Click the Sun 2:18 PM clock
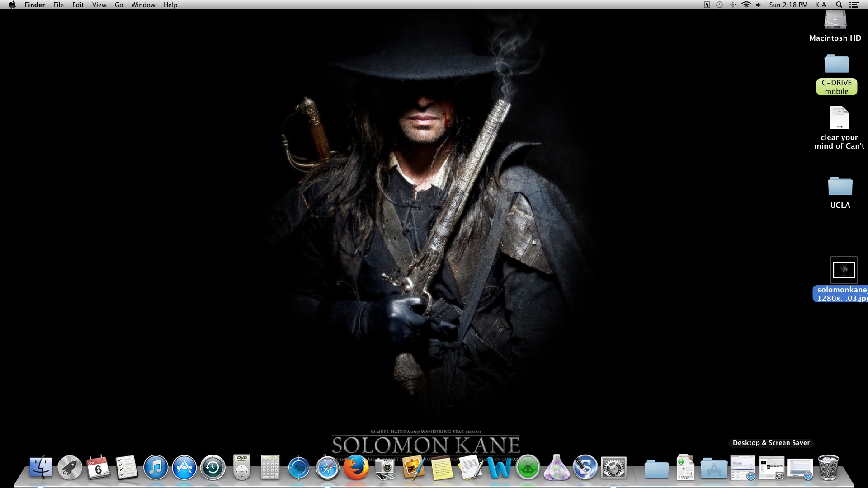Image resolution: width=868 pixels, height=488 pixels. [788, 5]
